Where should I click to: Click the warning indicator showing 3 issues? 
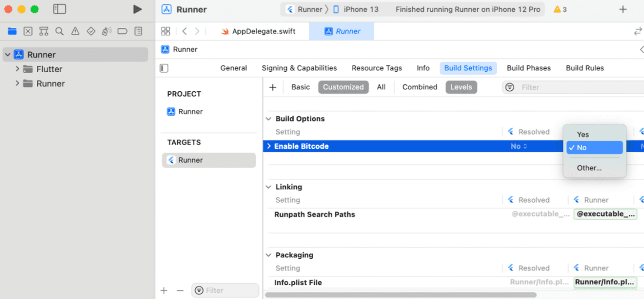tap(560, 9)
